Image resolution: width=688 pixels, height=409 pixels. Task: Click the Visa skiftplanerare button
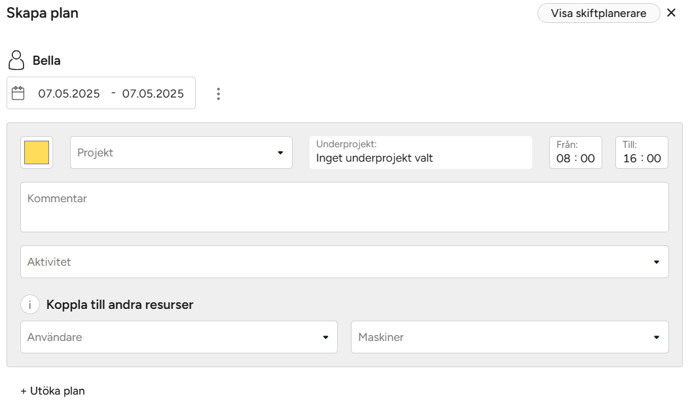[598, 13]
